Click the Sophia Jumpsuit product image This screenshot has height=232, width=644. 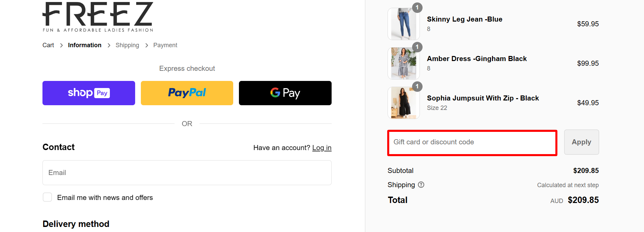click(x=403, y=103)
